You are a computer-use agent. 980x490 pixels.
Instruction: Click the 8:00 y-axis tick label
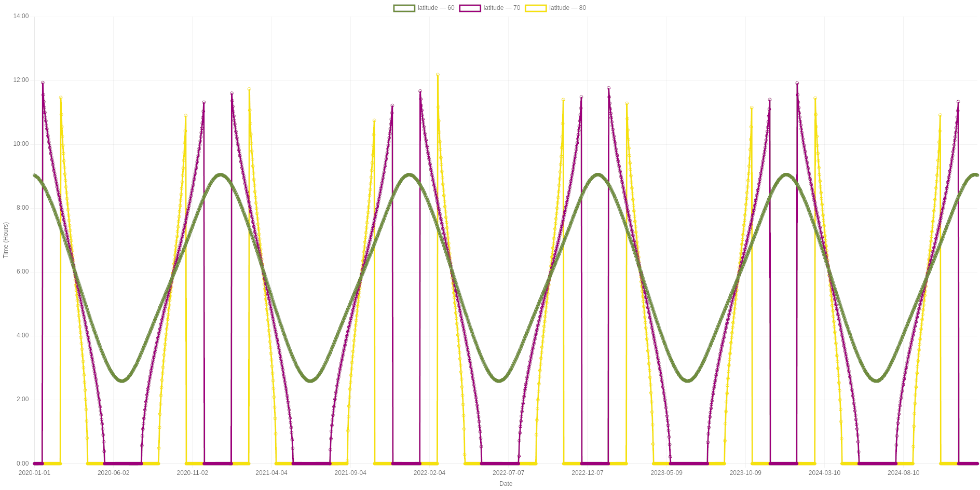[22, 208]
